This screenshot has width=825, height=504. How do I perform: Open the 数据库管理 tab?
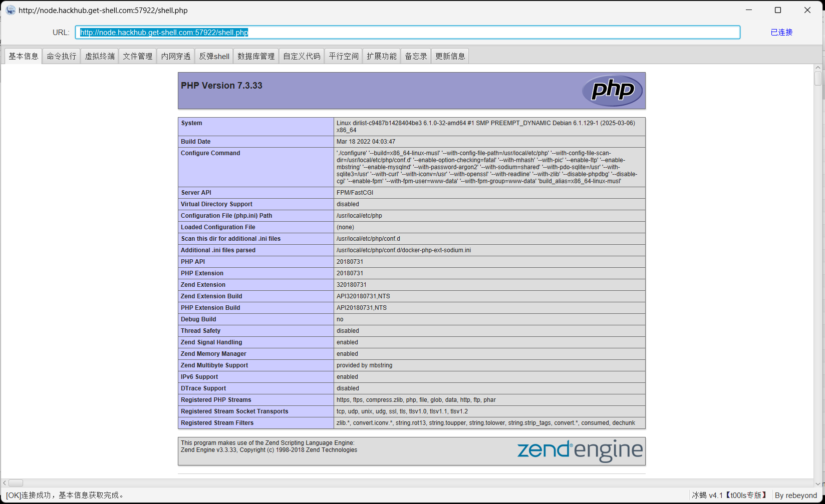pos(256,56)
